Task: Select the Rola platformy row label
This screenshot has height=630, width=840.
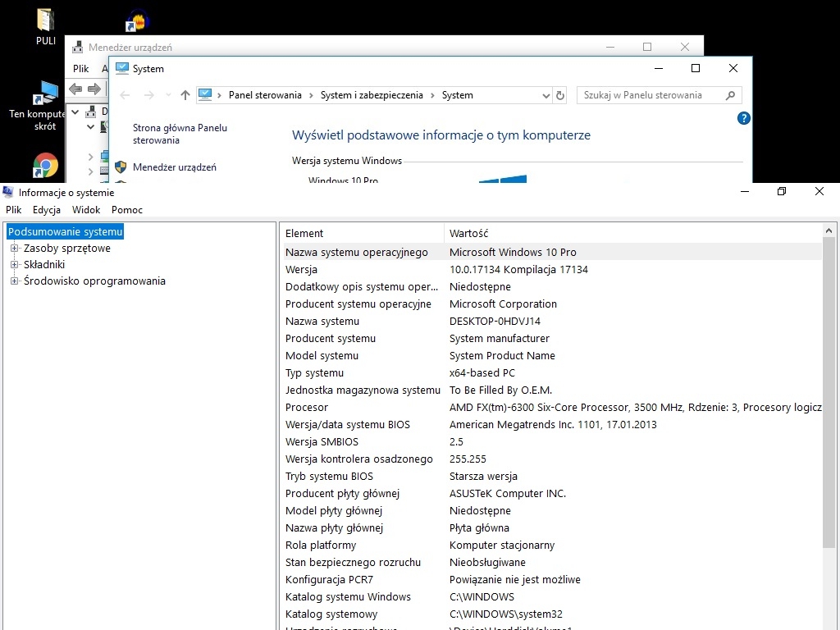Action: click(321, 546)
